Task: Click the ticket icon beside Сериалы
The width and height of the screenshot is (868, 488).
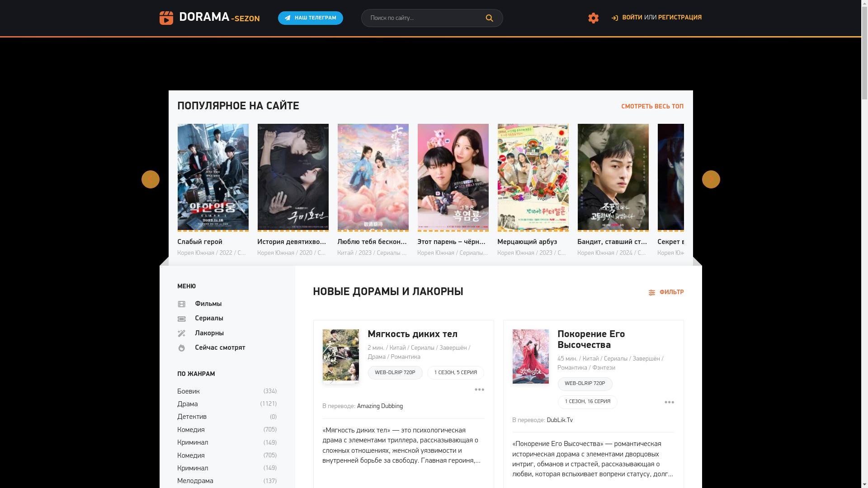Action: [181, 319]
